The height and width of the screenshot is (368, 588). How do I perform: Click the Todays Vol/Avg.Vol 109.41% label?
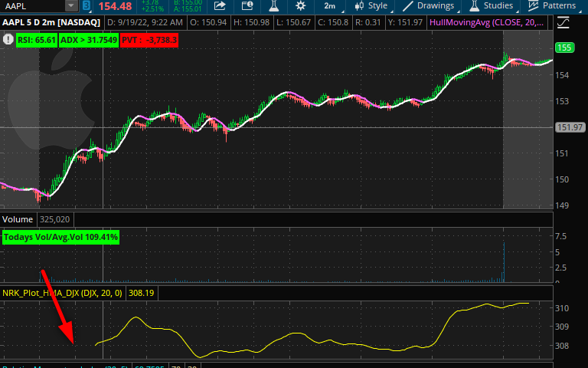coord(60,238)
